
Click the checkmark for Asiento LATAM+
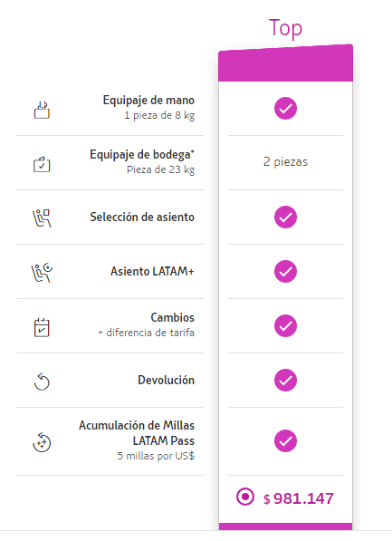pos(285,272)
